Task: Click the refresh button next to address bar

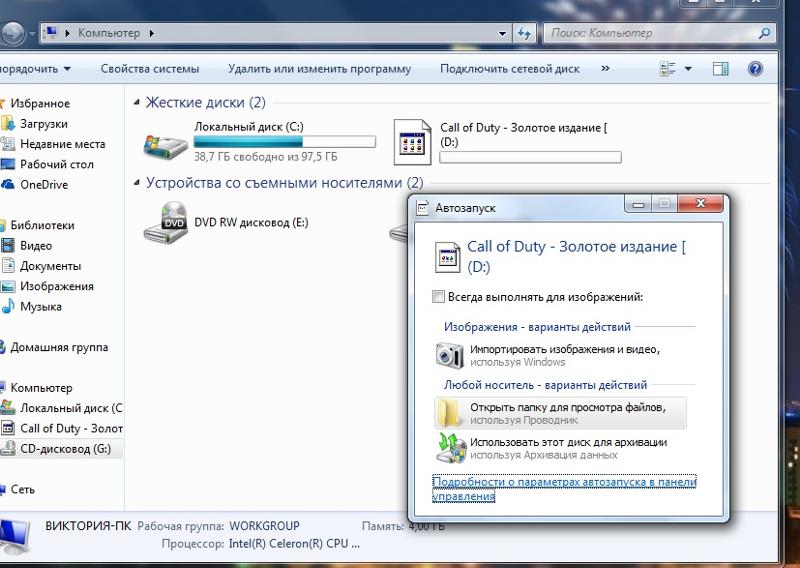Action: click(524, 34)
